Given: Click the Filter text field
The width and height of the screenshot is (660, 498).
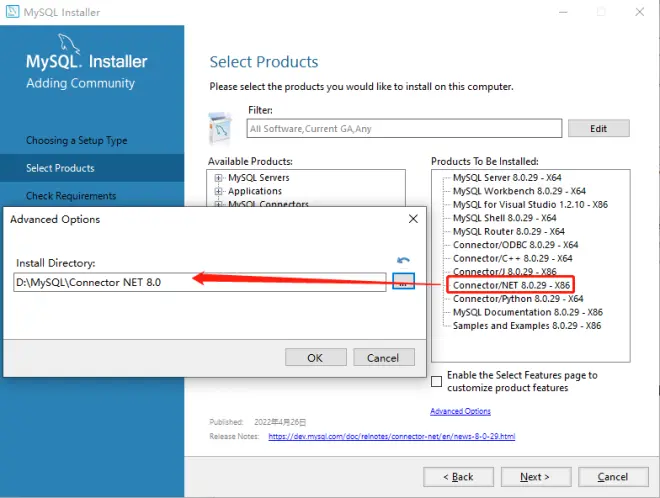Looking at the screenshot, I should (404, 128).
